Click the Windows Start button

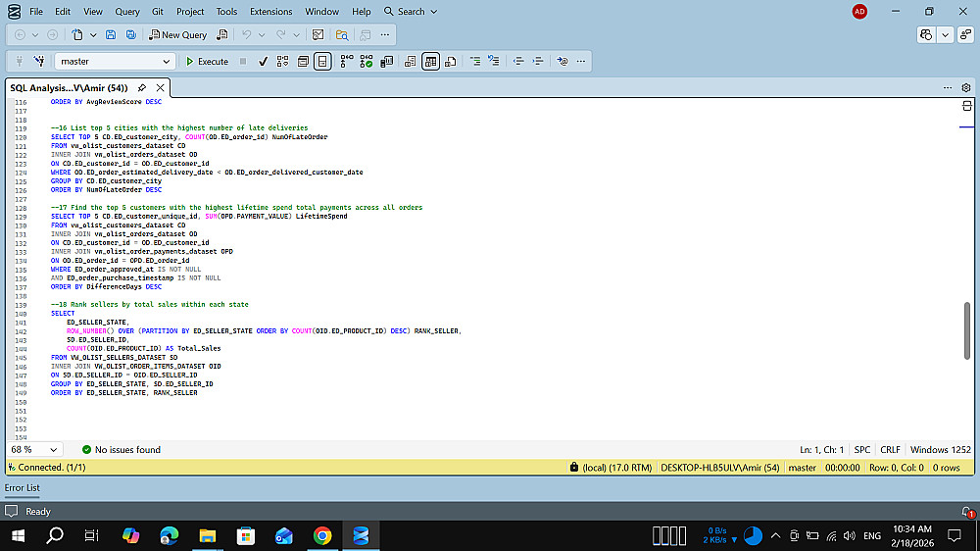coord(18,536)
